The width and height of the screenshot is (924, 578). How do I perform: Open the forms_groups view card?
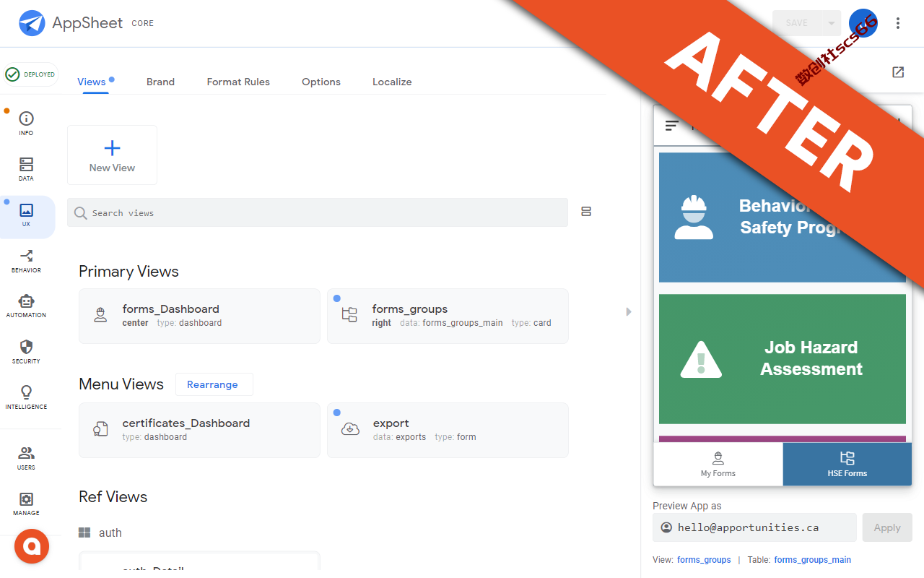pyautogui.click(x=448, y=316)
